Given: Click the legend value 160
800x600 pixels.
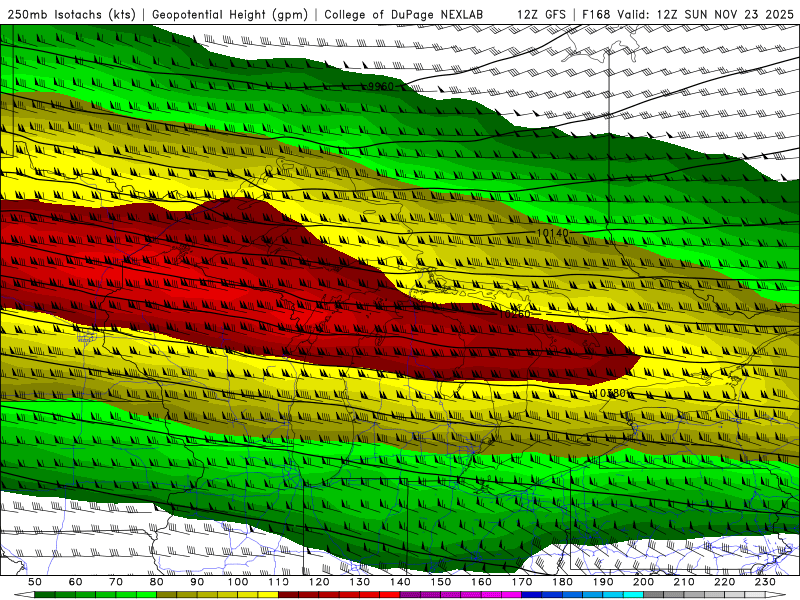Looking at the screenshot, I should click(x=481, y=582).
